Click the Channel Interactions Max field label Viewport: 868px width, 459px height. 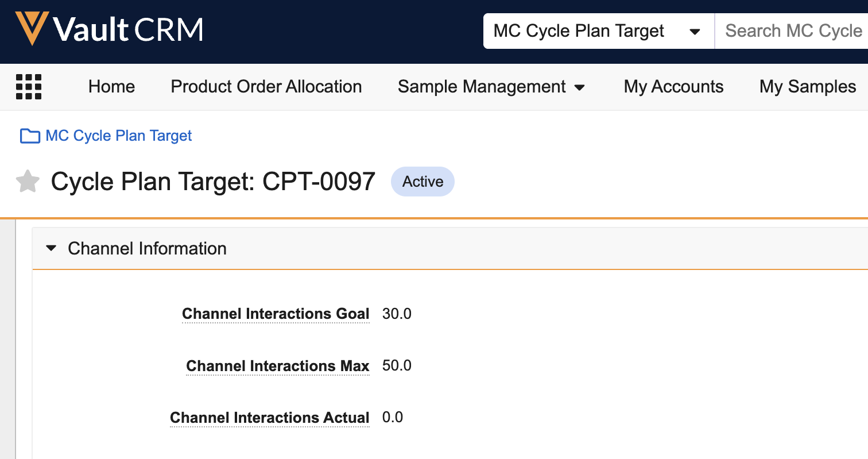(278, 366)
